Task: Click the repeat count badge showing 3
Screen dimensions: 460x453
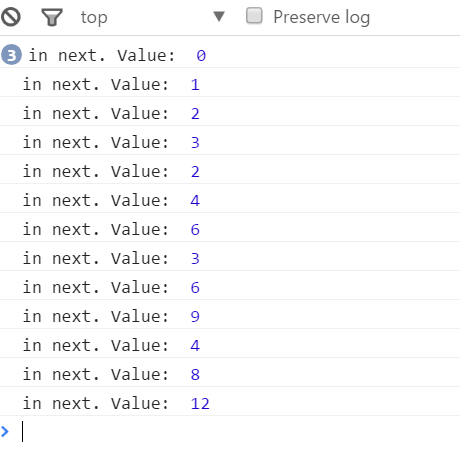Action: [x=11, y=55]
